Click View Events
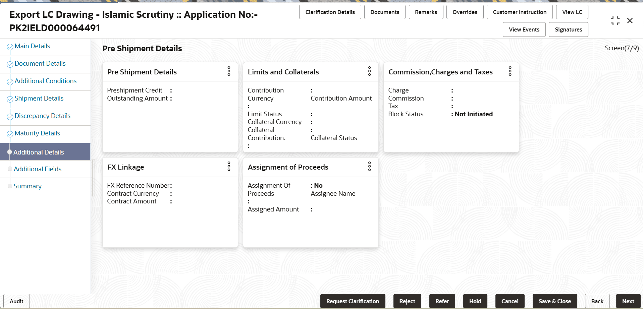This screenshot has width=644, height=309. (x=524, y=29)
